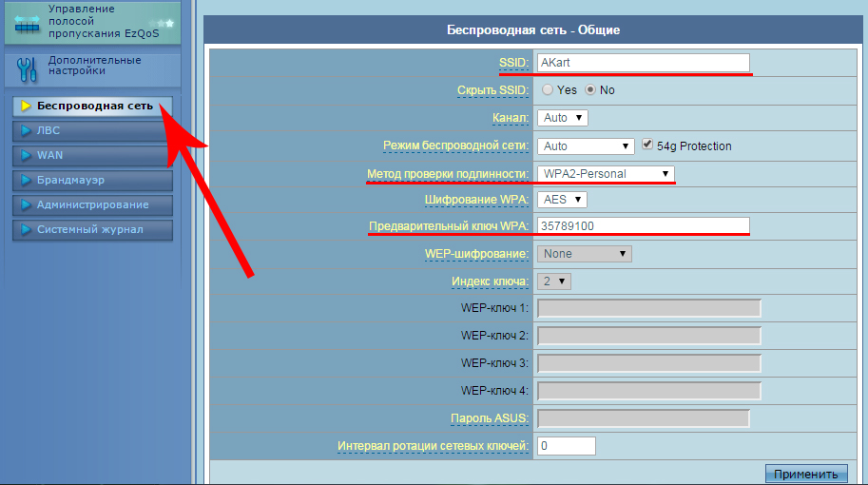868x485 pixels.
Task: Click the Канал label link
Action: [511, 118]
